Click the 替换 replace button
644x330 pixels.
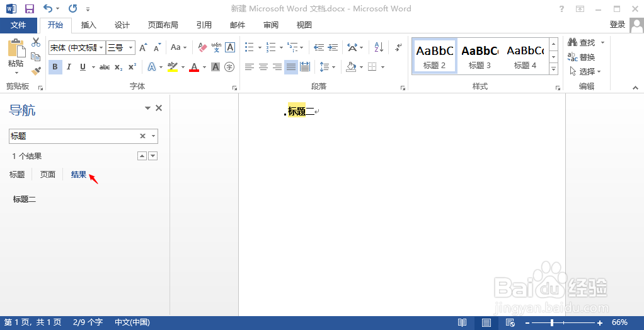(581, 57)
